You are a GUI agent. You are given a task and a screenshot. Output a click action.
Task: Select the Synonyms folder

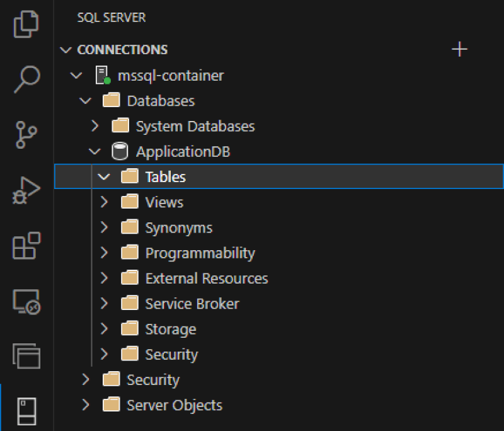click(x=179, y=228)
